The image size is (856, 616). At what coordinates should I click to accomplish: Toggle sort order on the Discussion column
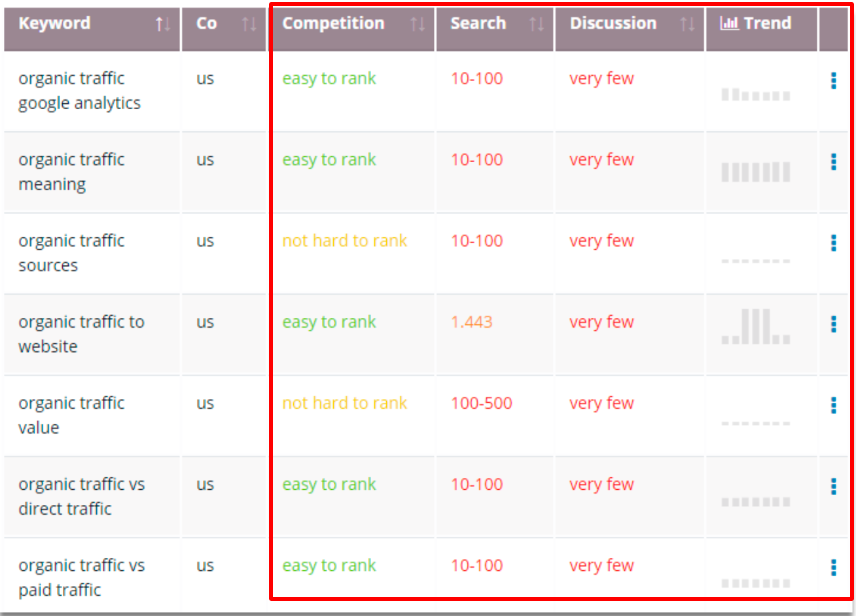tap(688, 24)
